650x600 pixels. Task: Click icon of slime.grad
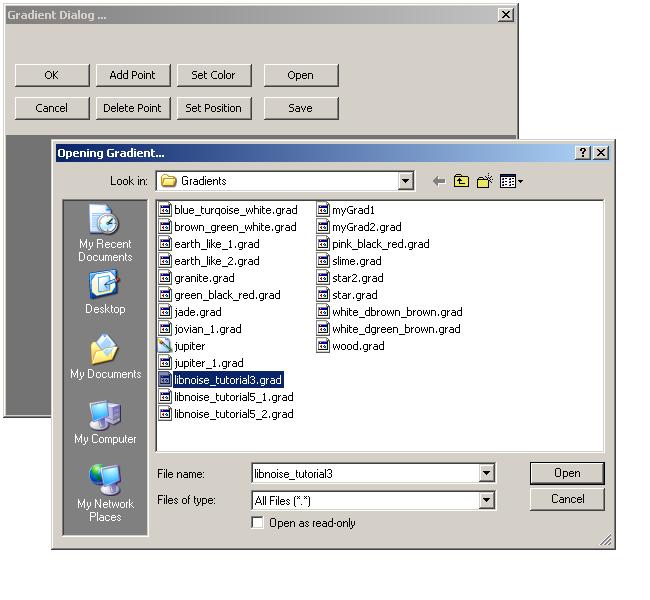(x=323, y=261)
